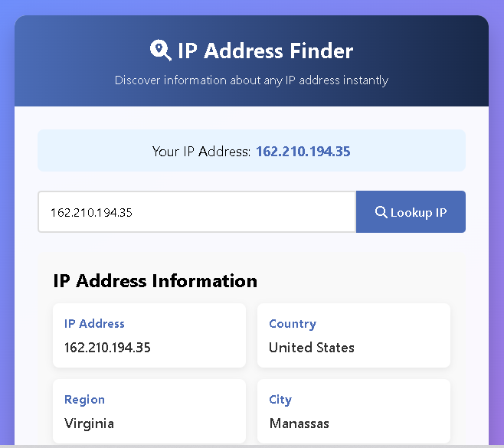Select the 162.210.194.35 value in the IP Address card
Image resolution: width=504 pixels, height=448 pixels.
click(107, 347)
